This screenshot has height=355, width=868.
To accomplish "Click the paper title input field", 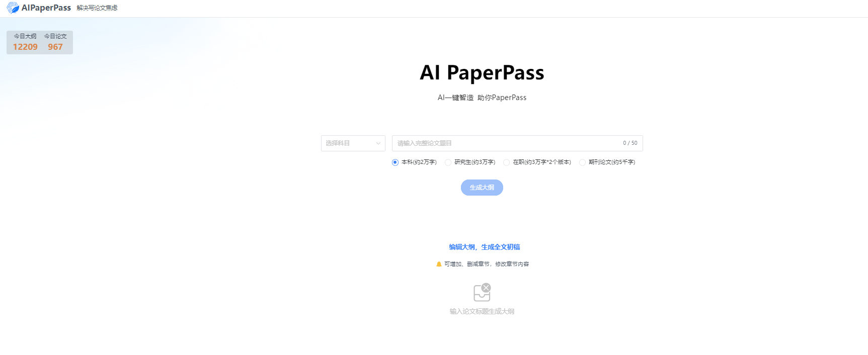I will (517, 143).
